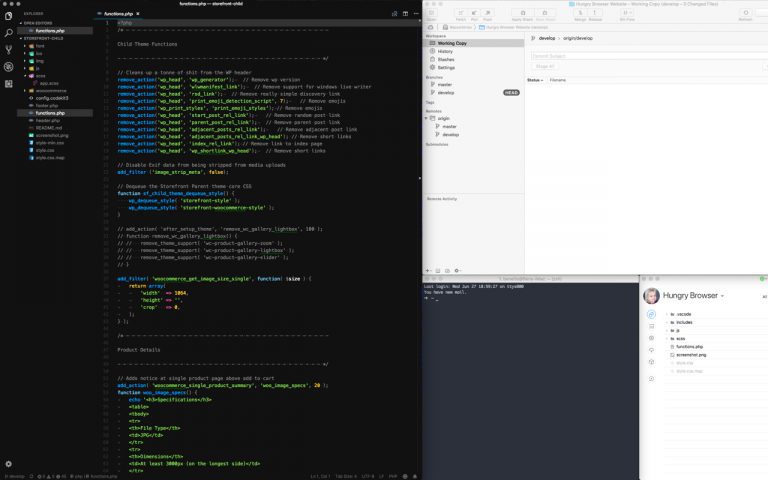768x480 pixels.
Task: Click Push in Tower toolbar
Action: (x=487, y=15)
